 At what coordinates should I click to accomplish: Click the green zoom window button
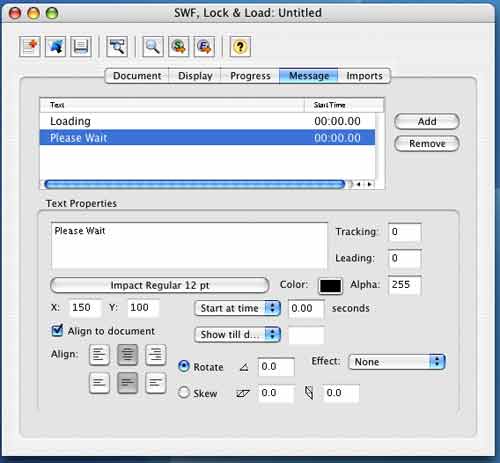(x=52, y=13)
